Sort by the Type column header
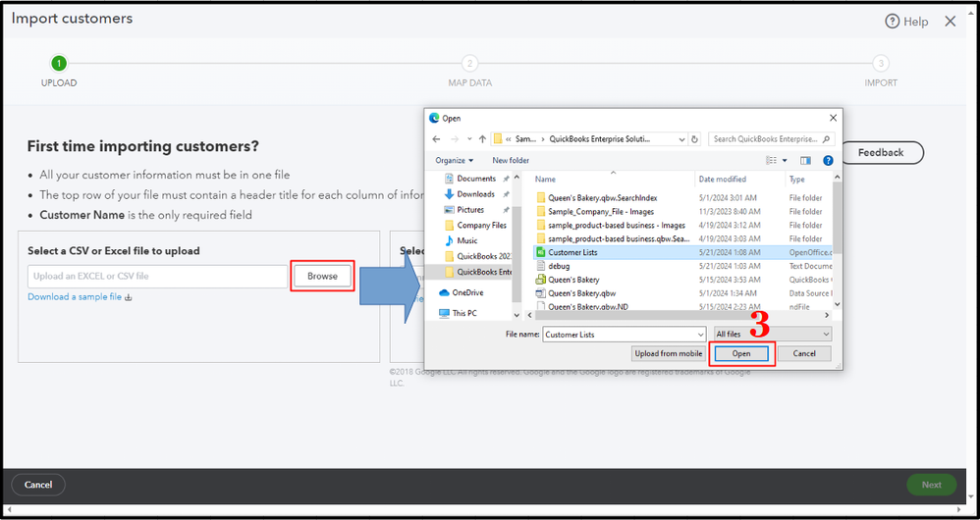The image size is (980, 520). (x=797, y=180)
